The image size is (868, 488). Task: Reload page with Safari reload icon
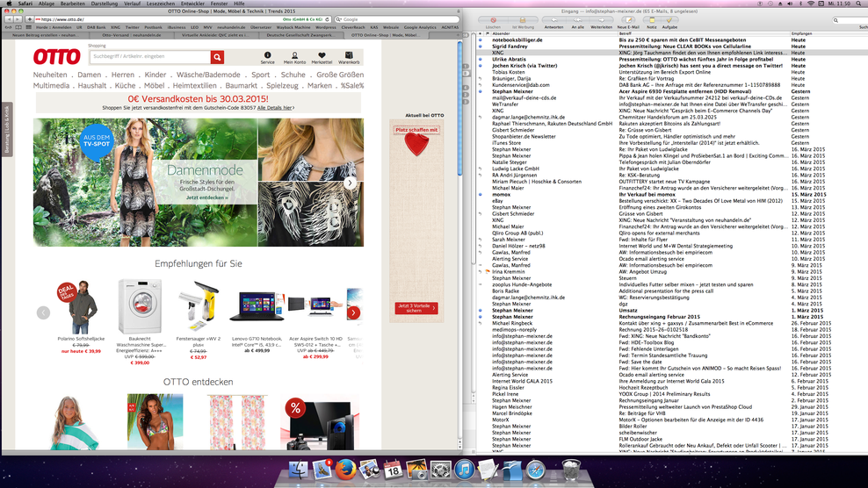click(327, 19)
